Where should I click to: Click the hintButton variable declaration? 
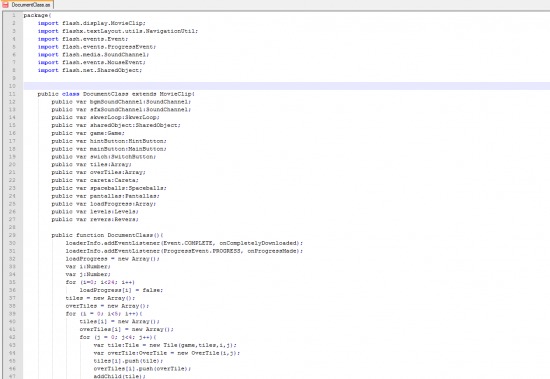pyautogui.click(x=109, y=141)
